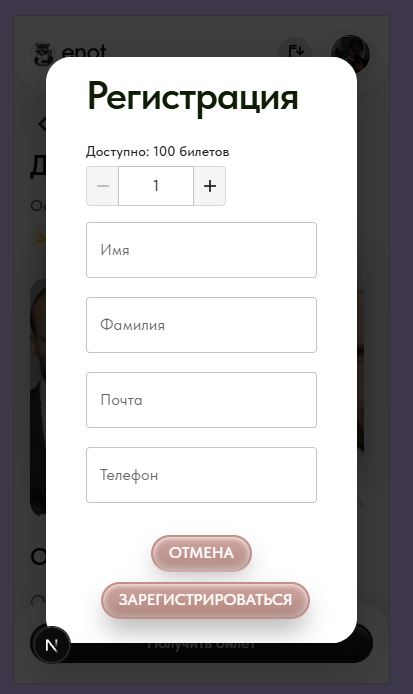Click the Регистрация dialog heading
The height and width of the screenshot is (694, 413).
coord(193,97)
